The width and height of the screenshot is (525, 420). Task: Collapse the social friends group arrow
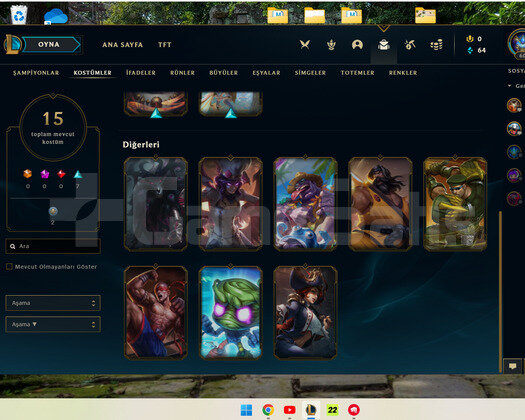[510, 86]
